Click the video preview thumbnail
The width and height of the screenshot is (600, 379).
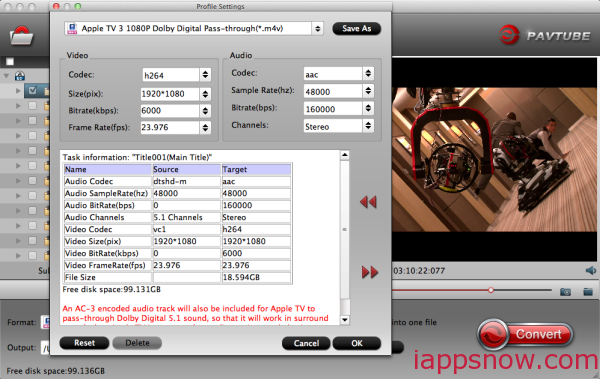[494, 160]
